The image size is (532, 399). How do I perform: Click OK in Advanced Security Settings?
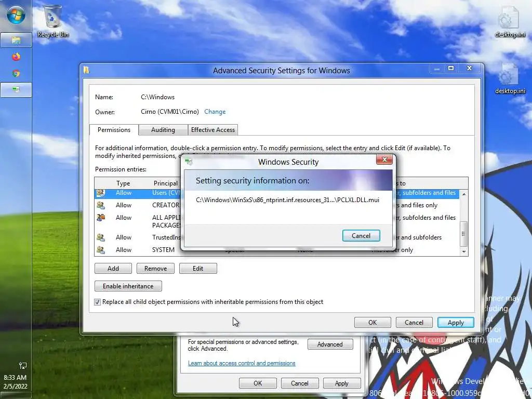(x=373, y=322)
